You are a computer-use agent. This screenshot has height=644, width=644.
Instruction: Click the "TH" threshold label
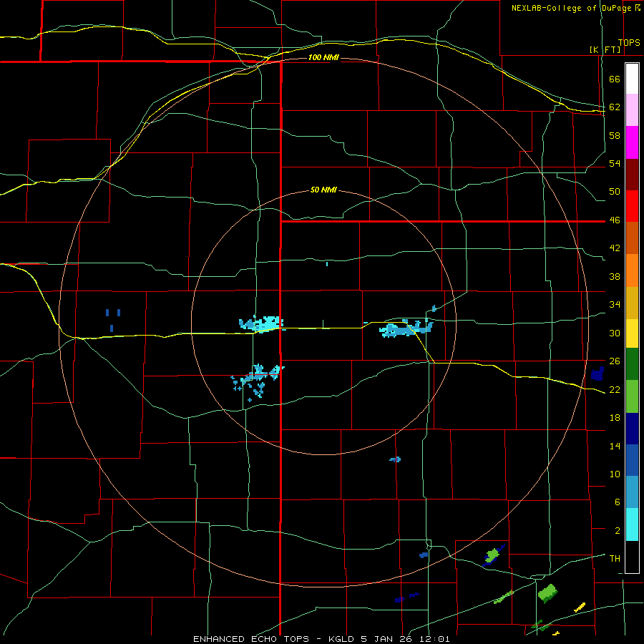point(615,559)
